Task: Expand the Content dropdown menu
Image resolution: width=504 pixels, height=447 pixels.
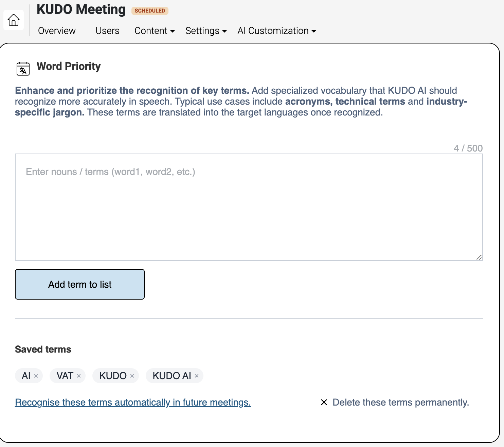Action: coord(155,31)
